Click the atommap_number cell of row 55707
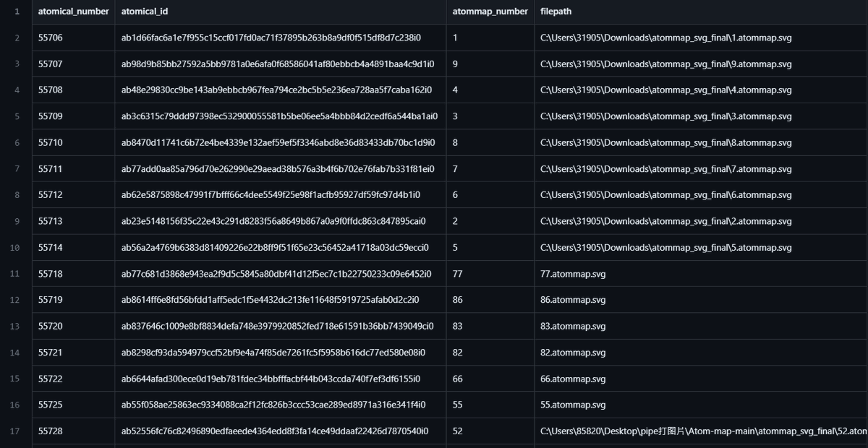The image size is (868, 448). 490,64
